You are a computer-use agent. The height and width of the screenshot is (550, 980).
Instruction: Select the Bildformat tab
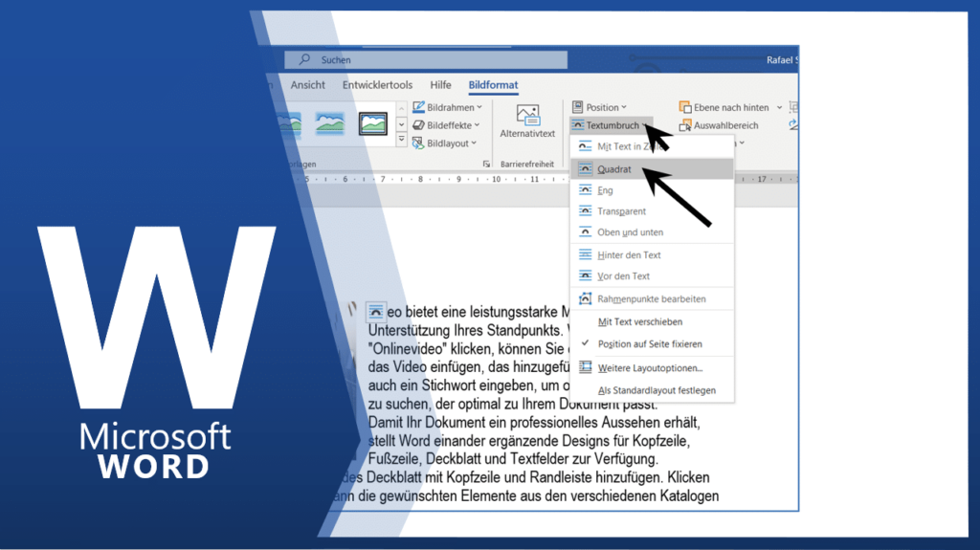tap(493, 85)
